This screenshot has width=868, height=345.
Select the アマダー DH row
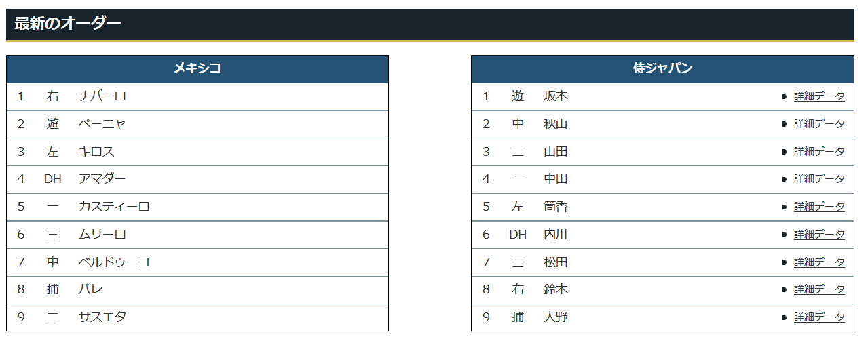197,179
